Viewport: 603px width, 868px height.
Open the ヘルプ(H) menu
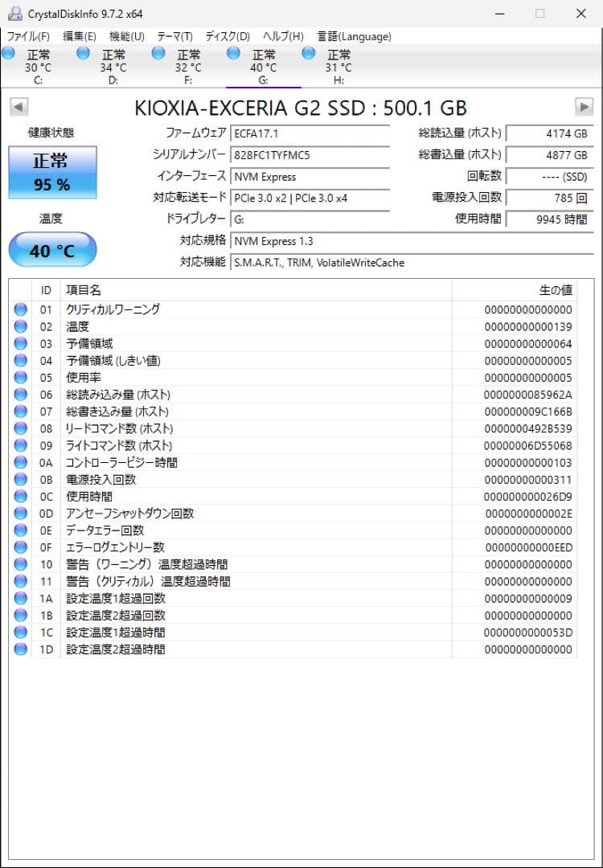(x=283, y=36)
